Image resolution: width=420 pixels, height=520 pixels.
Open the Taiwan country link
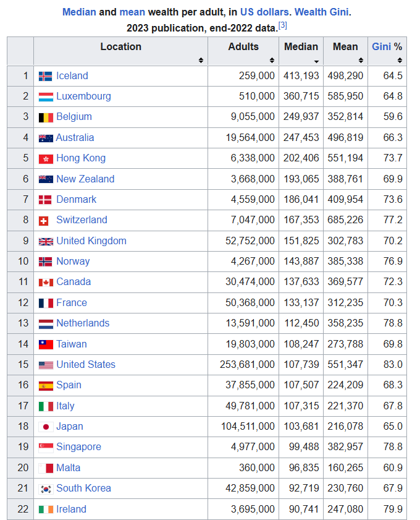(72, 344)
